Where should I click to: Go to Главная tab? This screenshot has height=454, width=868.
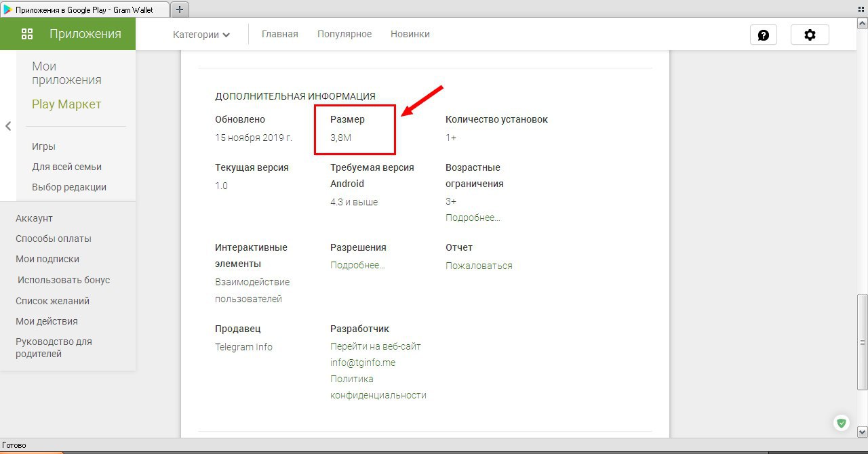pyautogui.click(x=280, y=34)
